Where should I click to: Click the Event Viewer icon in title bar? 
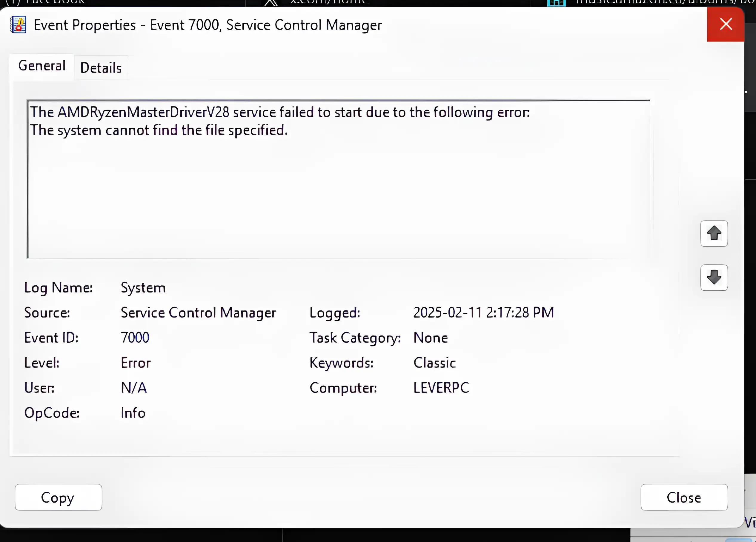[x=18, y=25]
